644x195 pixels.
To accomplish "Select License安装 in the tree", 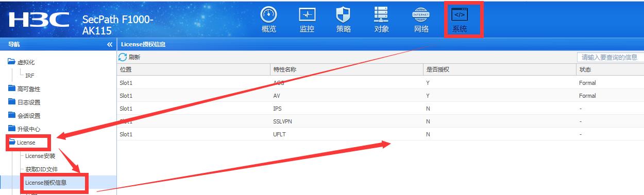I will [x=40, y=156].
